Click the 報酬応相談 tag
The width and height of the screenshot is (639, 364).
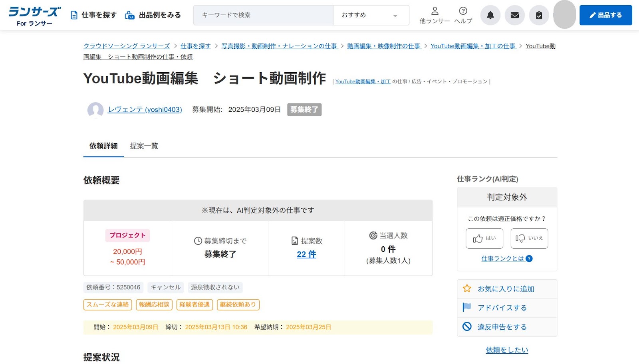pos(154,305)
